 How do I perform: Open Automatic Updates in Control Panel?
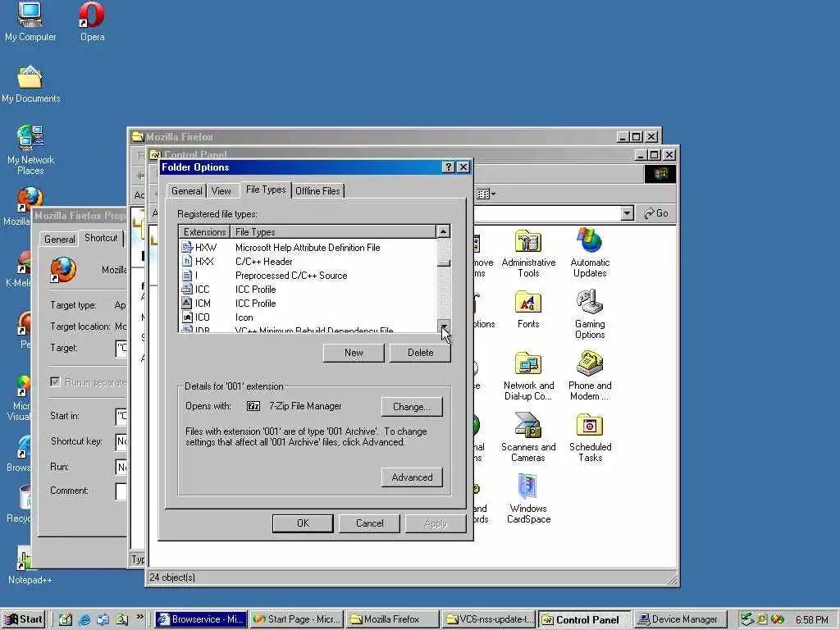coord(590,253)
